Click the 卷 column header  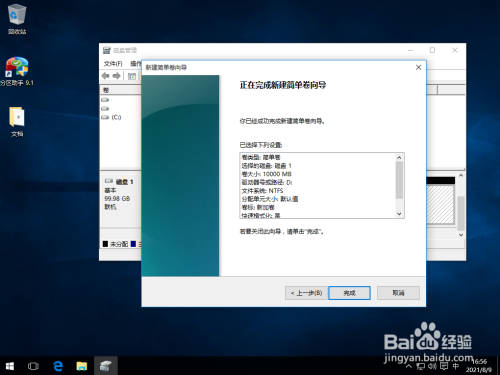121,90
